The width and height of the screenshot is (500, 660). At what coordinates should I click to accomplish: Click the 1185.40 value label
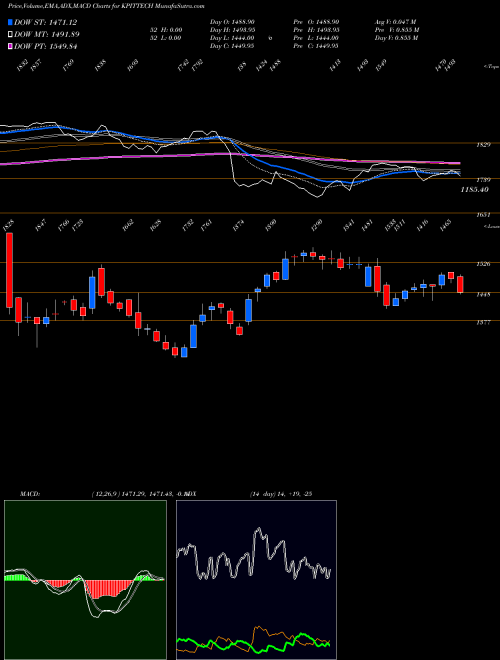pos(475,190)
